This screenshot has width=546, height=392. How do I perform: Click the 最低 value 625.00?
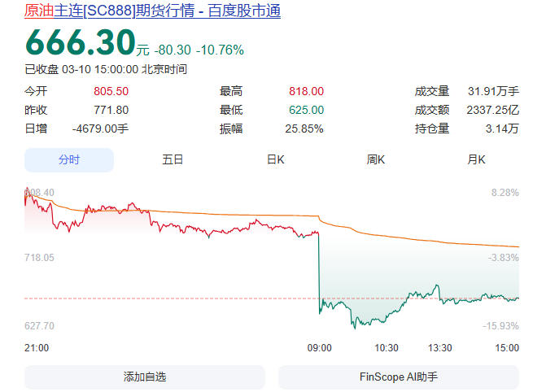tap(306, 110)
